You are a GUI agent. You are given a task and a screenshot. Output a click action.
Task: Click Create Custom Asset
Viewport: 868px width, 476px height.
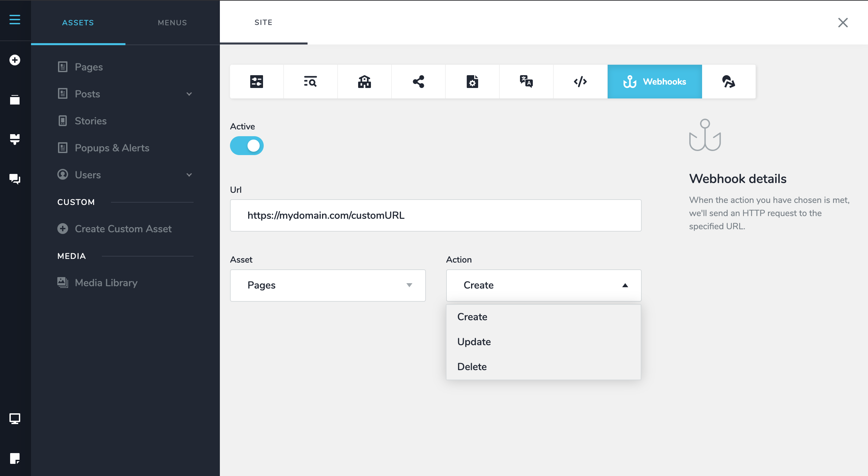(123, 229)
